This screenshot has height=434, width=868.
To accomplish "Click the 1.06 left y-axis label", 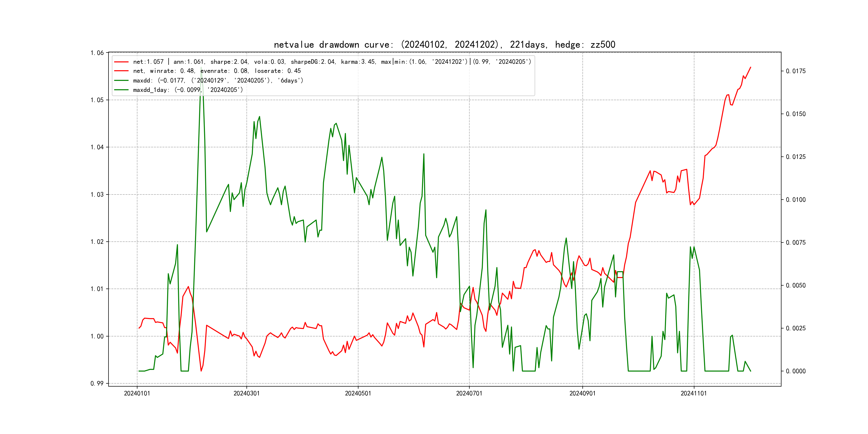I will (97, 53).
